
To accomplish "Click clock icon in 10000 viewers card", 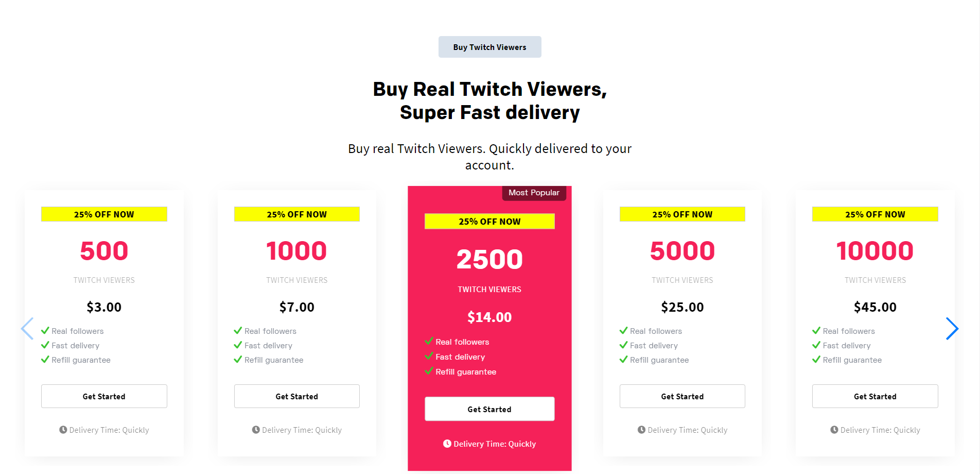I will [834, 430].
